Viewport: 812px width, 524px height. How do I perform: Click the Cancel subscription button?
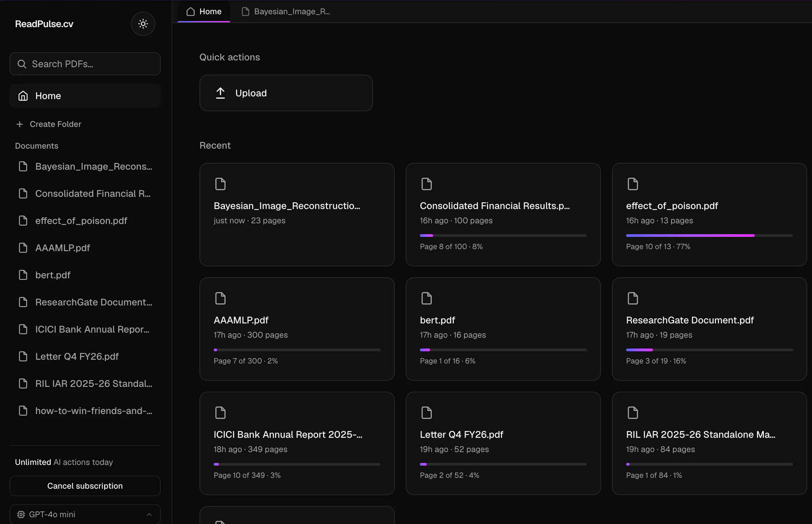(x=85, y=486)
